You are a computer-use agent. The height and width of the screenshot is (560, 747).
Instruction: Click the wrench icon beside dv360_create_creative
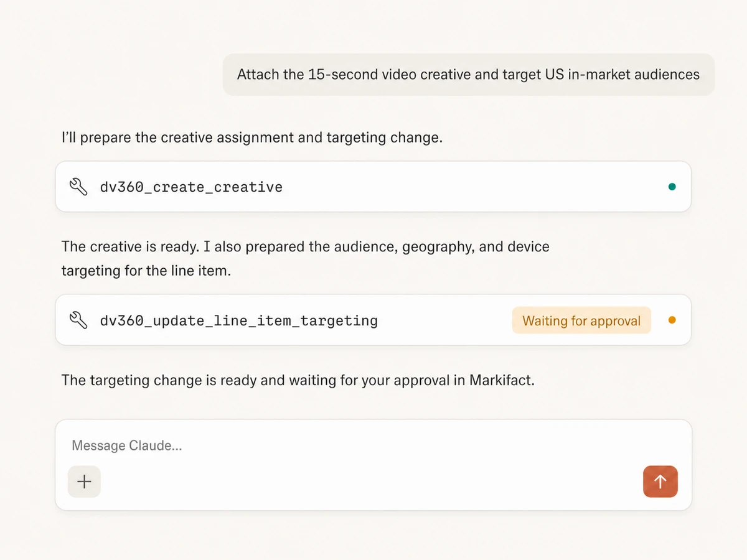tap(78, 187)
